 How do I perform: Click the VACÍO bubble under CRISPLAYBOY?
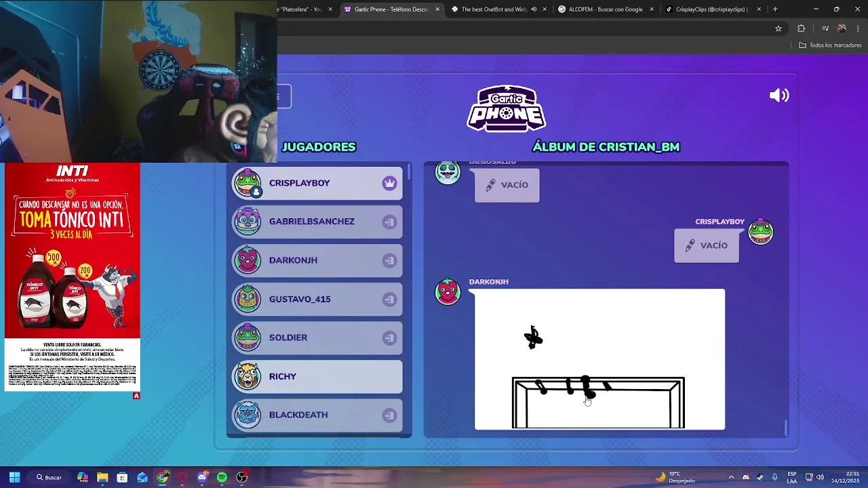pyautogui.click(x=707, y=245)
